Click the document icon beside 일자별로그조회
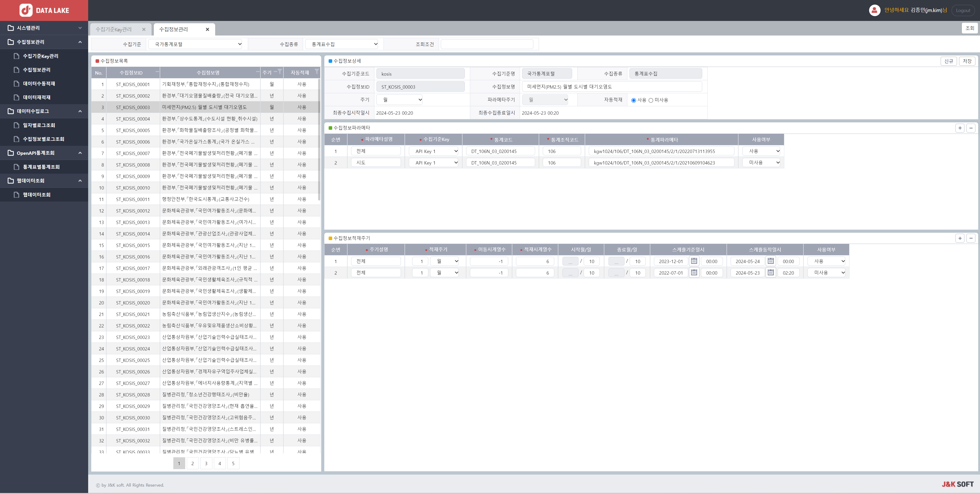Viewport: 980px width, 494px height. (16, 125)
